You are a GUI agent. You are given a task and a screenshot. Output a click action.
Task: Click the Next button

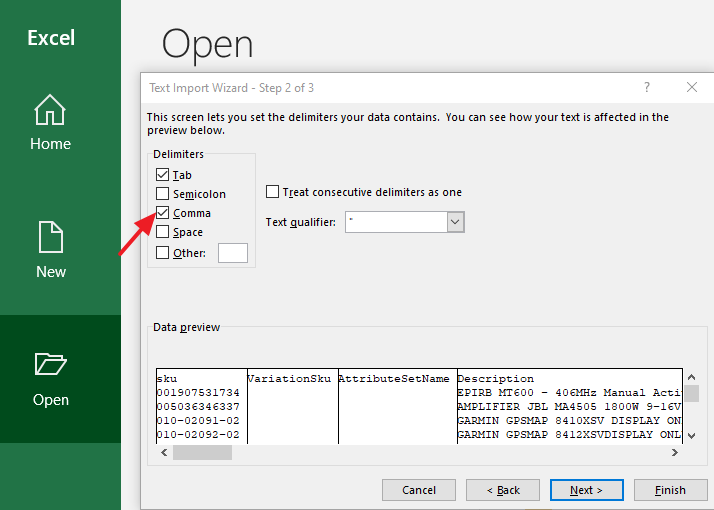[586, 490]
